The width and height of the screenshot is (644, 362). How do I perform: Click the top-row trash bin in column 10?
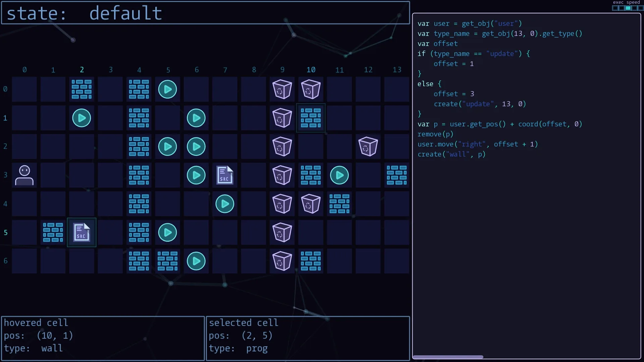[311, 89]
